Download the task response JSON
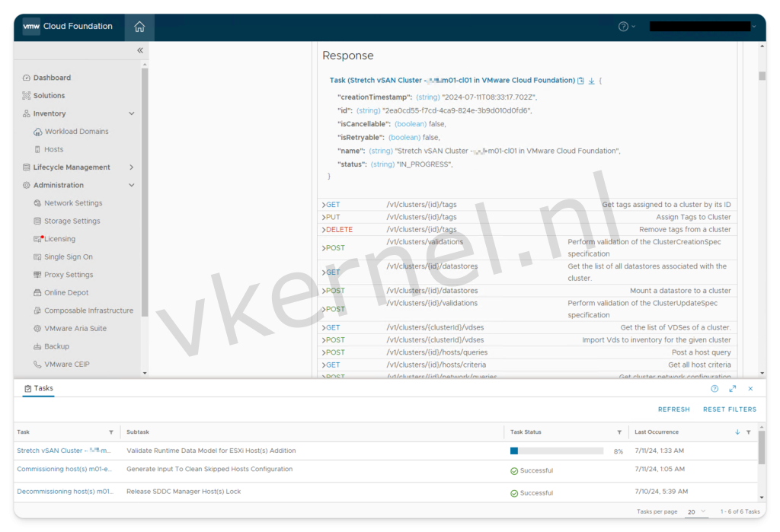Screen dimensions: 780x532 pyautogui.click(x=591, y=81)
